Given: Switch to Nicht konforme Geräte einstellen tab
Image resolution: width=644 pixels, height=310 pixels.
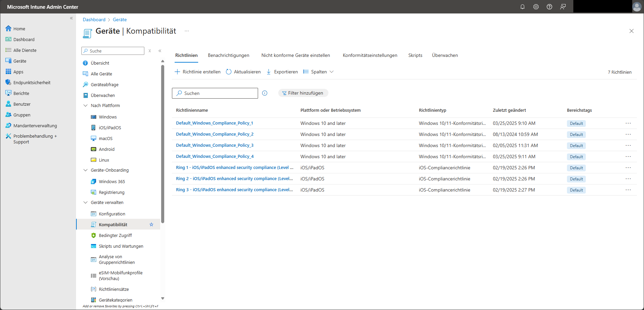Looking at the screenshot, I should click(296, 55).
